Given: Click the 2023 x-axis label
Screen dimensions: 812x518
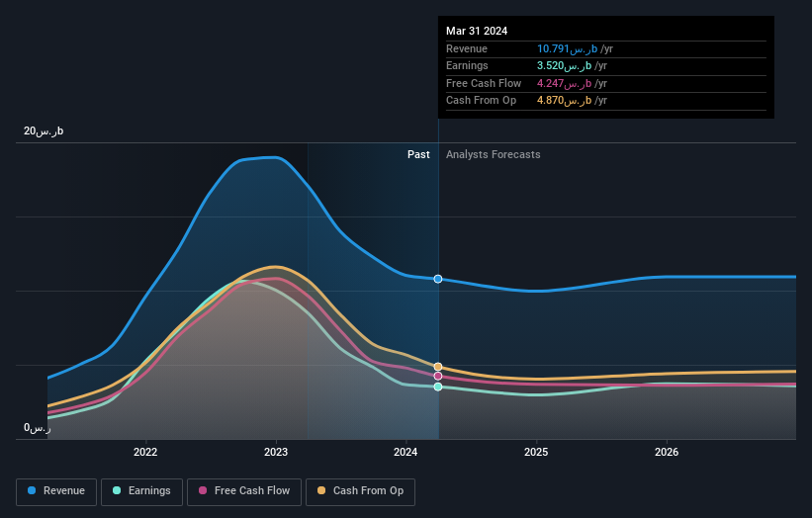Looking at the screenshot, I should click(x=276, y=452).
